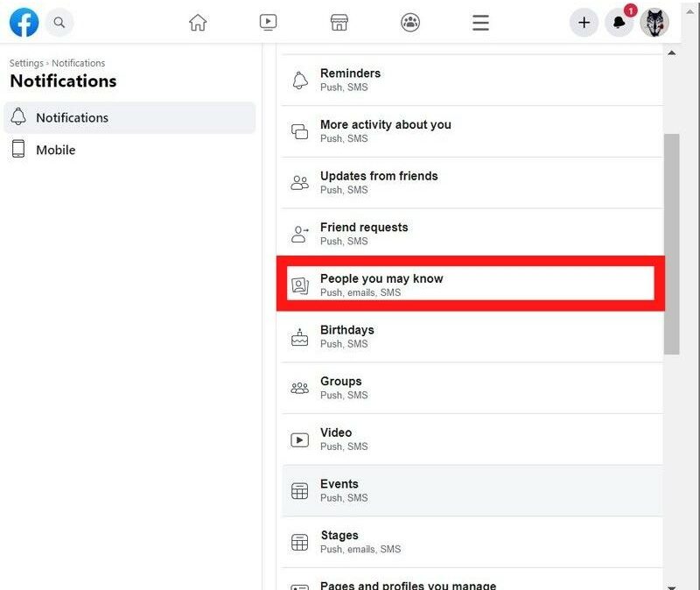
Task: Open the wolf profile avatar
Action: (x=654, y=23)
